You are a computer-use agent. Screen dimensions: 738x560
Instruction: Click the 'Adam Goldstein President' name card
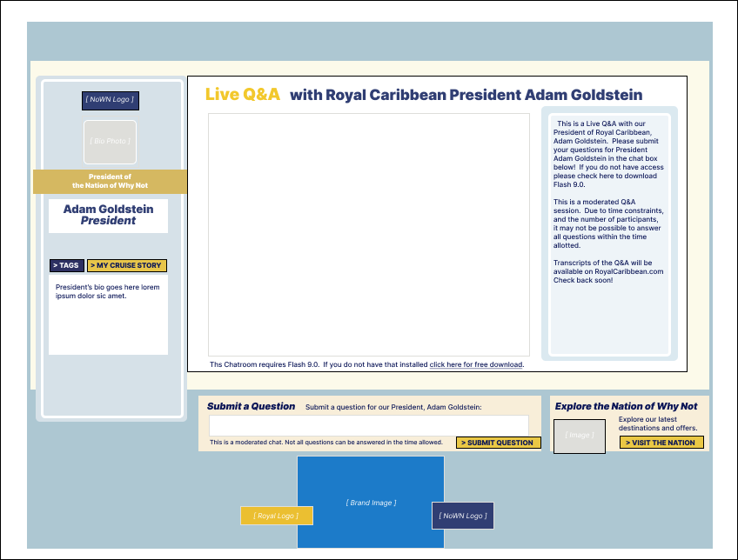click(x=108, y=216)
